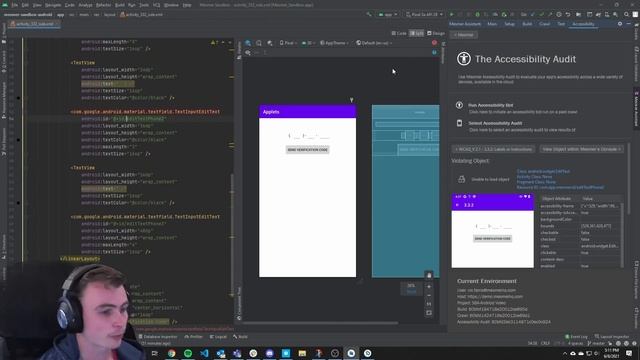640x360 pixels.
Task: Open the Pixel 3a device selector dropdown
Action: coord(424,14)
